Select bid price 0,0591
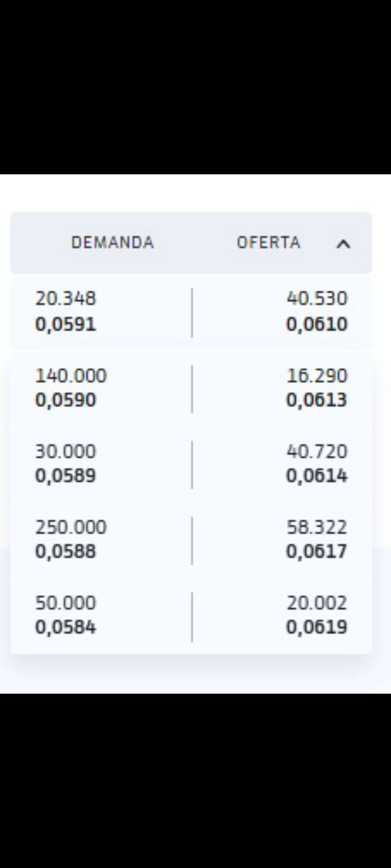Viewport: 391px width, 868px height. click(66, 324)
